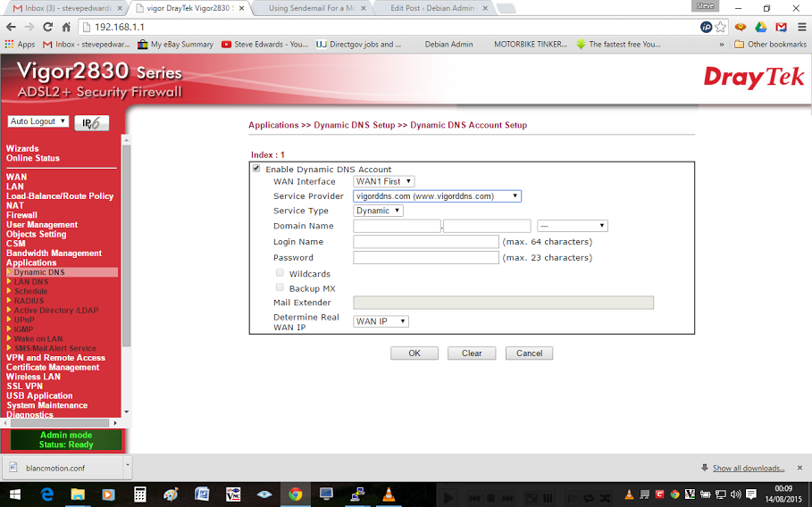Expand the Service Provider dropdown
The image size is (812, 507).
click(x=437, y=196)
